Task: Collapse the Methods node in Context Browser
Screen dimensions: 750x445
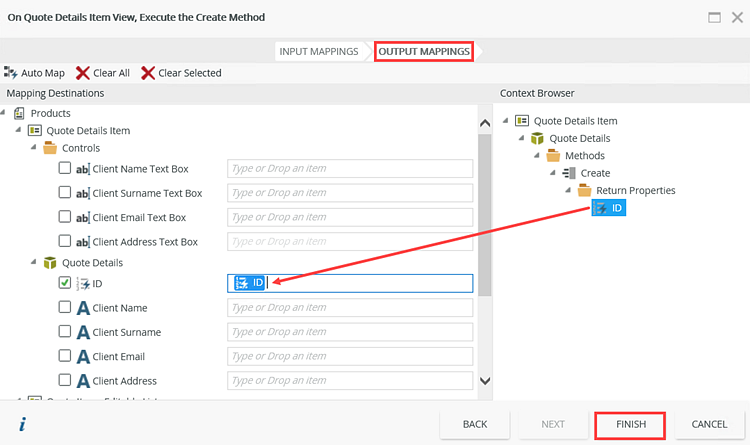Action: 536,156
